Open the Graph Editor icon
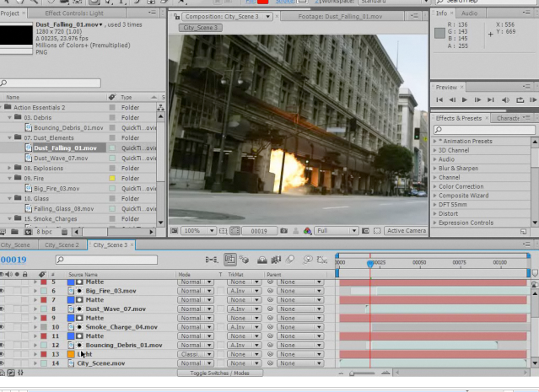This screenshot has height=392, width=539. [321, 260]
